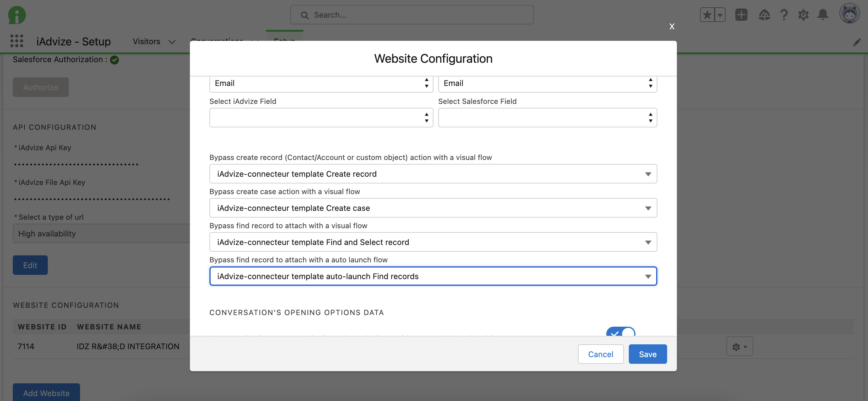Viewport: 868px width, 401px height.
Task: Click the High availability url type field
Action: [x=101, y=233]
